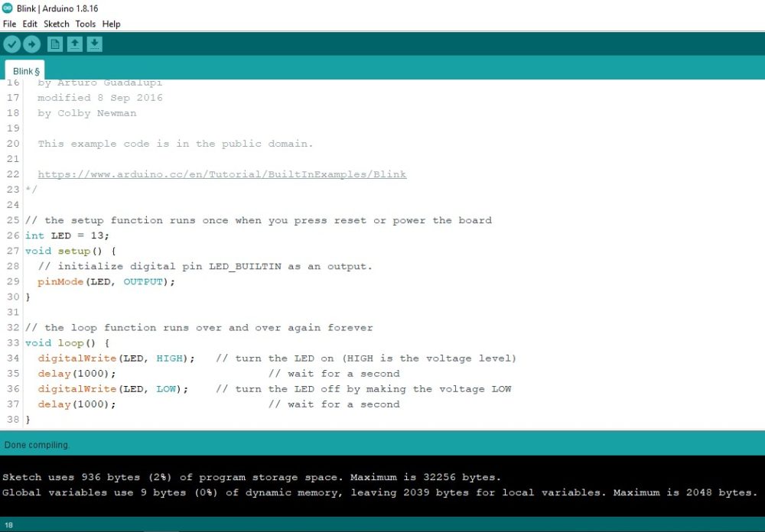Click the arduino.cc Blink tutorial URL
The height and width of the screenshot is (532, 765).
222,174
